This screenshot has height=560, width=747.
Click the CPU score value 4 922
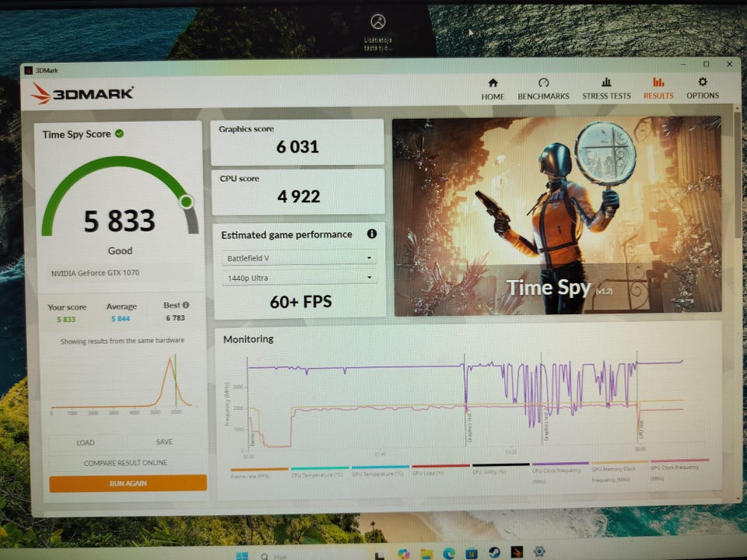(x=299, y=196)
